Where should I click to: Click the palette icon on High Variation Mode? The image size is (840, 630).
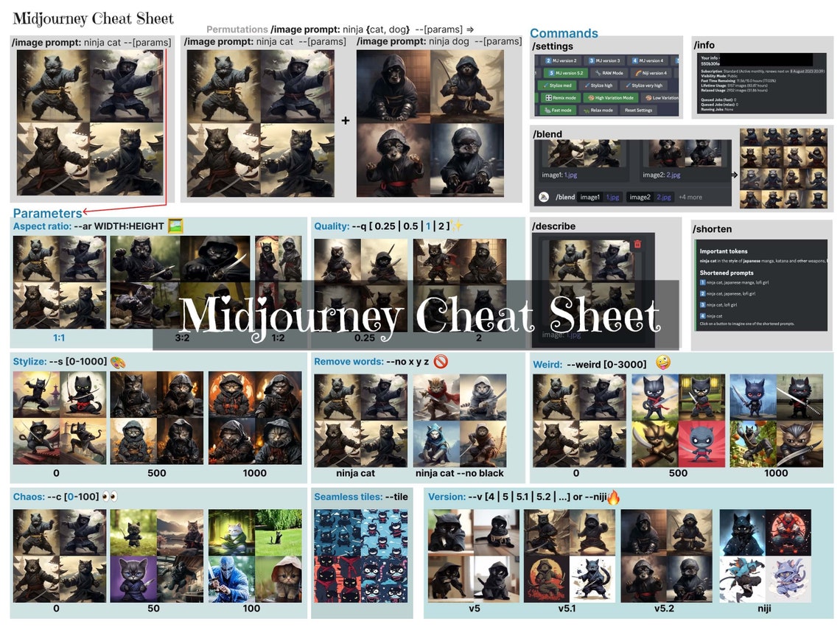point(592,98)
